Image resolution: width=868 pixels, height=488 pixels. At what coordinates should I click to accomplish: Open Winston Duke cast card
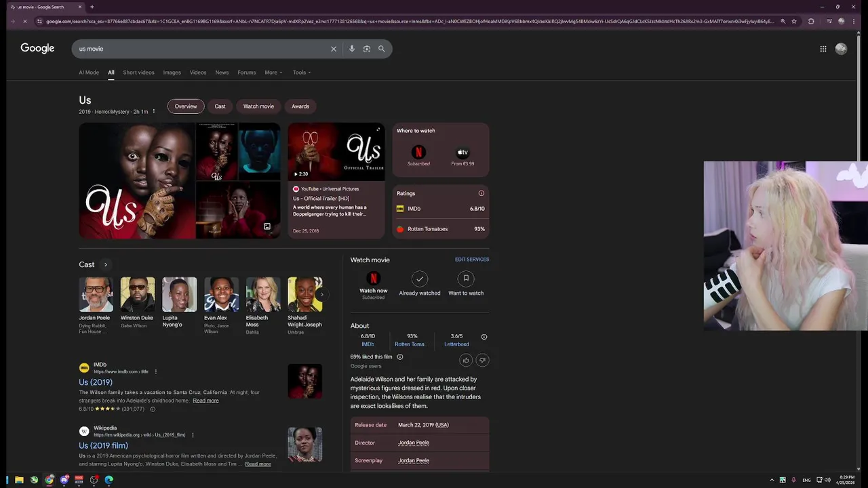137,304
